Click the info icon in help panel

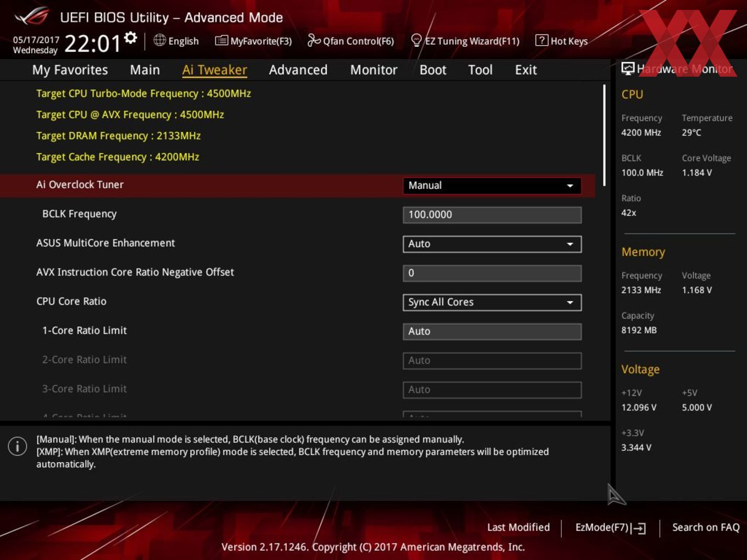(18, 446)
